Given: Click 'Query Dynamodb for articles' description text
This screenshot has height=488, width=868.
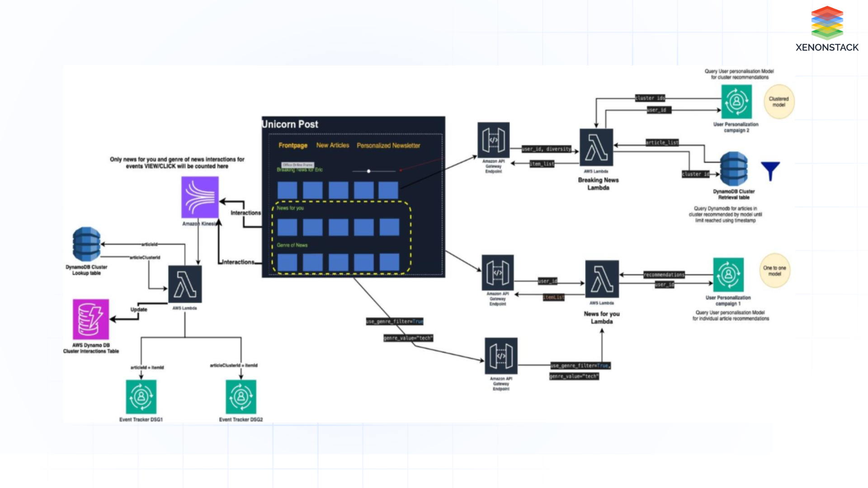Looking at the screenshot, I should (x=725, y=215).
